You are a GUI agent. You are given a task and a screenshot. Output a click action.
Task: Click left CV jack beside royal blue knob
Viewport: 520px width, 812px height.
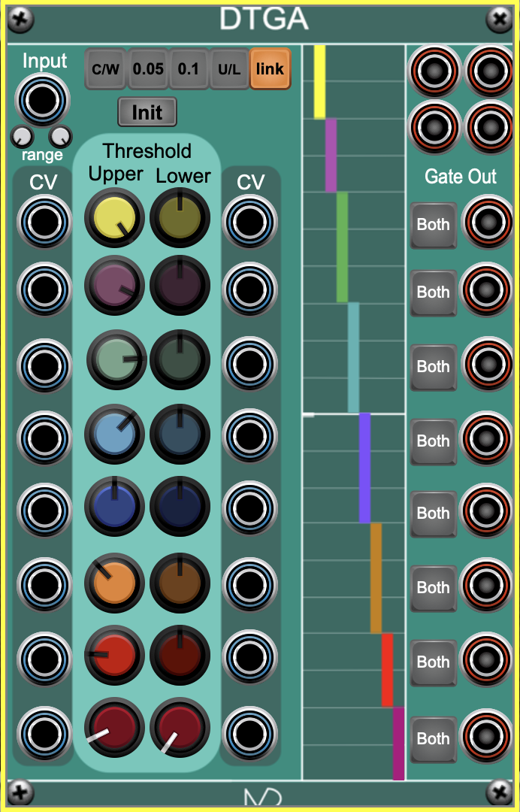(x=44, y=510)
